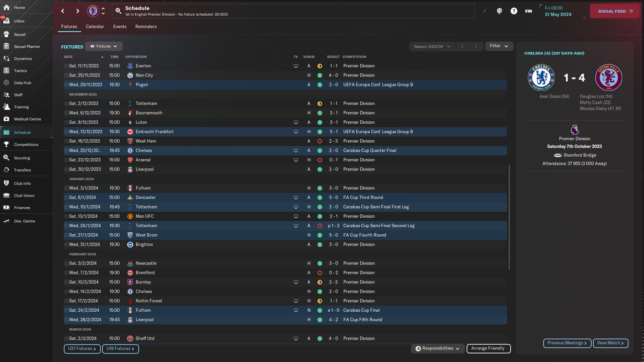Open the Transfers icon
The width and height of the screenshot is (644, 362).
pos(7,170)
